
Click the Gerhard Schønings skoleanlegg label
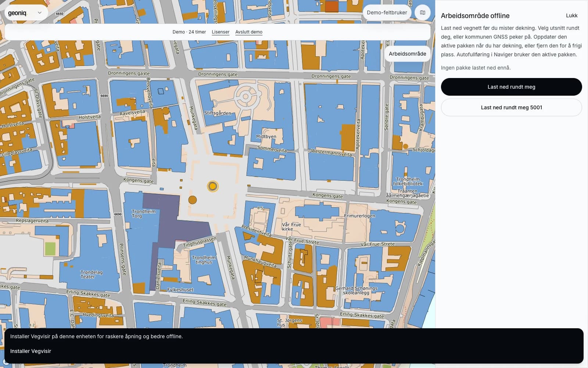356,290
